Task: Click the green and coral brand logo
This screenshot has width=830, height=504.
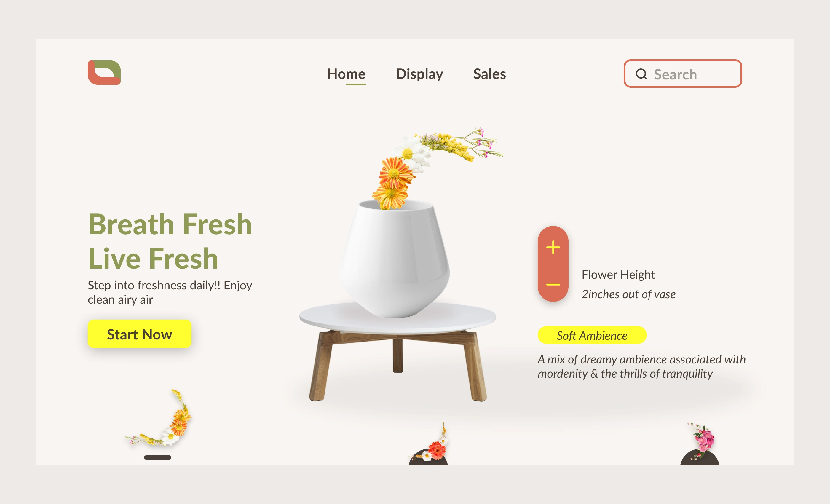Action: (x=104, y=72)
